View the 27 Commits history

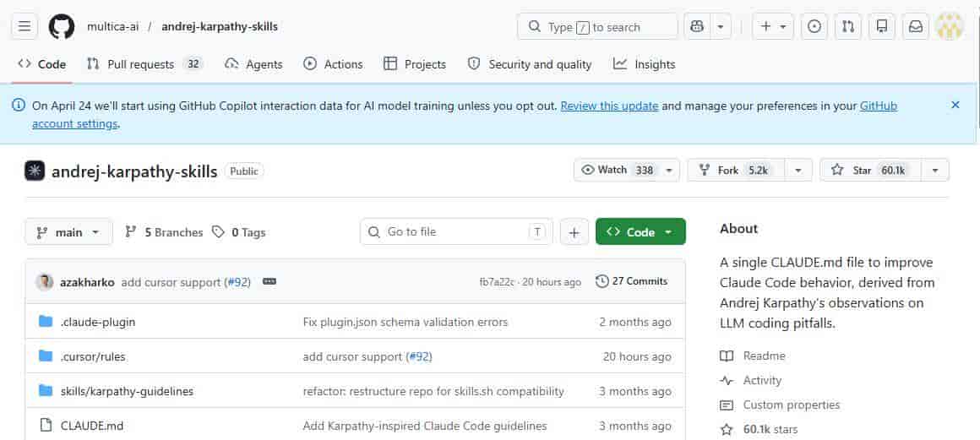pos(631,281)
